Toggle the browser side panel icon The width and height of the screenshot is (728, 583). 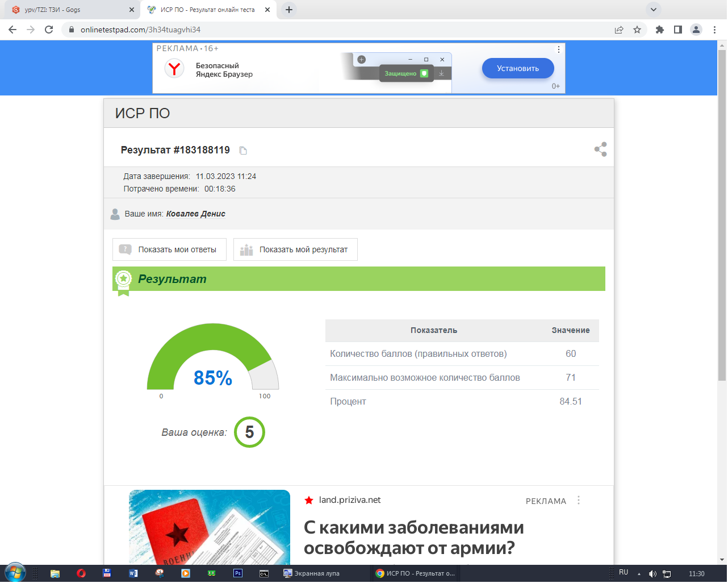coord(677,30)
